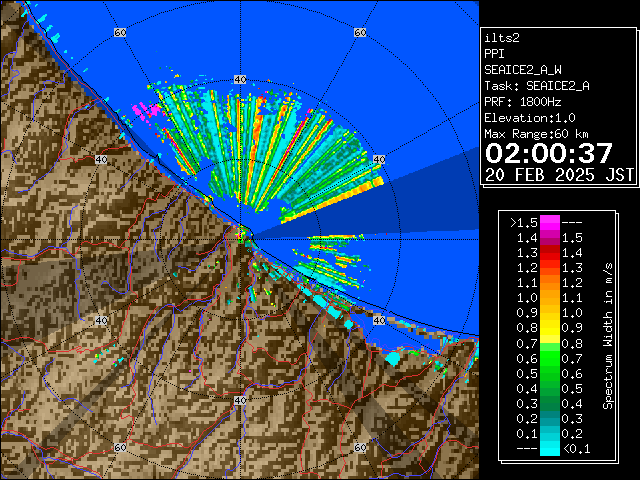Click the 40 km label east-northeast over the sea
Image resolution: width=640 pixels, height=480 pixels.
[379, 159]
